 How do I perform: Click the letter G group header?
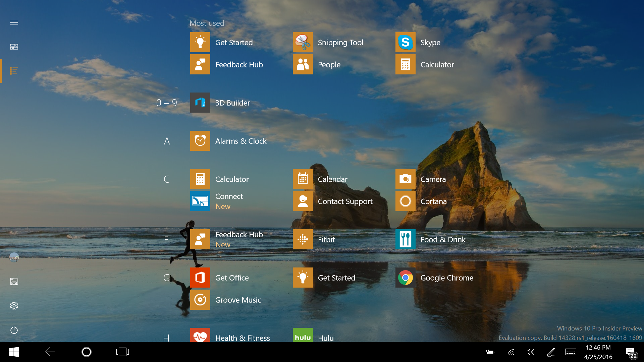tap(166, 278)
